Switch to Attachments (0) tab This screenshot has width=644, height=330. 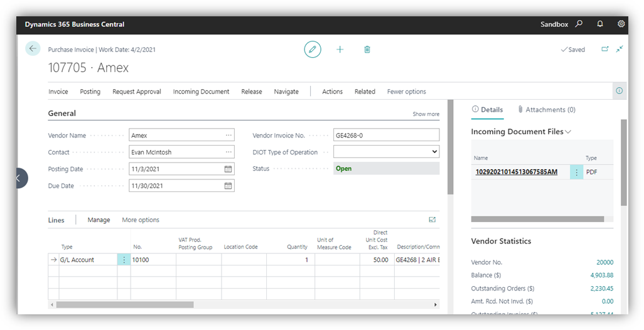coord(547,110)
